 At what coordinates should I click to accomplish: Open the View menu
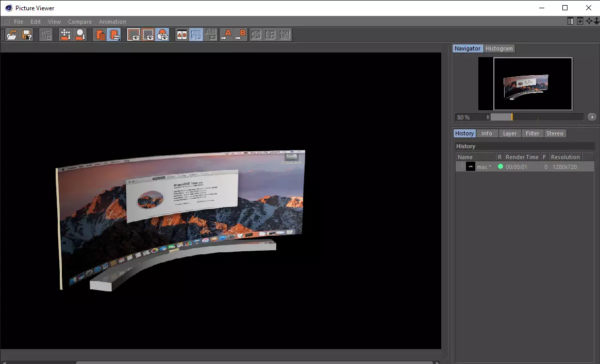54,22
